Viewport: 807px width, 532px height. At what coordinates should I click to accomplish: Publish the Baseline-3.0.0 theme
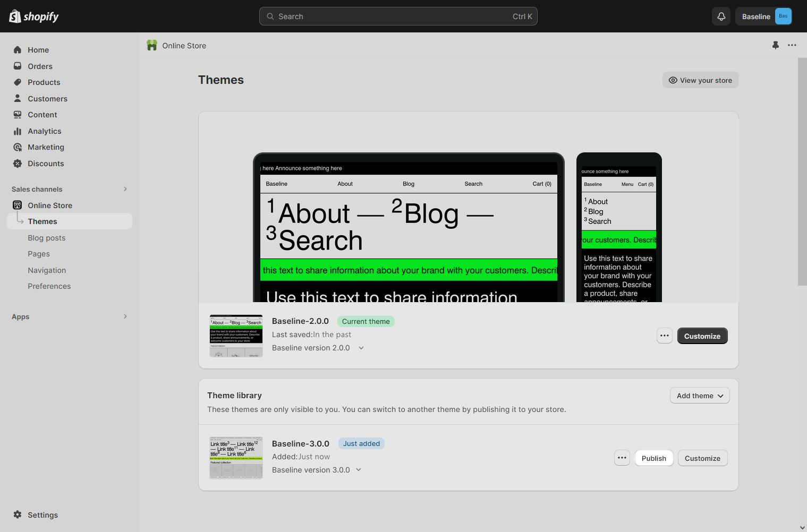pos(653,458)
